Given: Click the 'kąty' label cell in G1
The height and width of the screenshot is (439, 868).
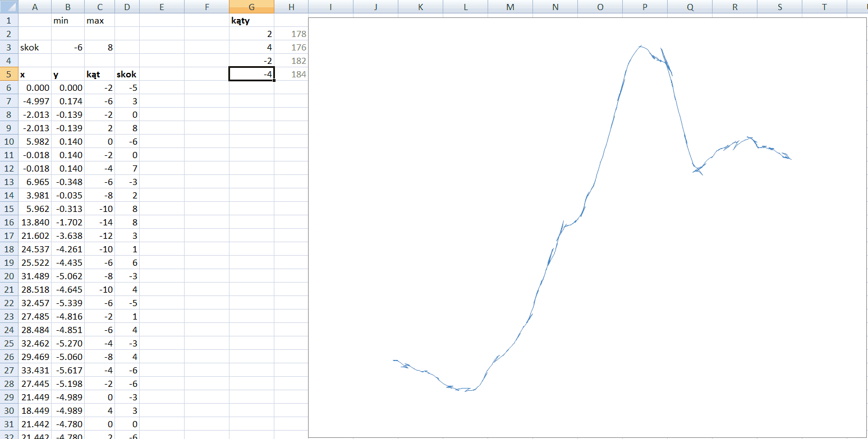Looking at the screenshot, I should point(251,21).
